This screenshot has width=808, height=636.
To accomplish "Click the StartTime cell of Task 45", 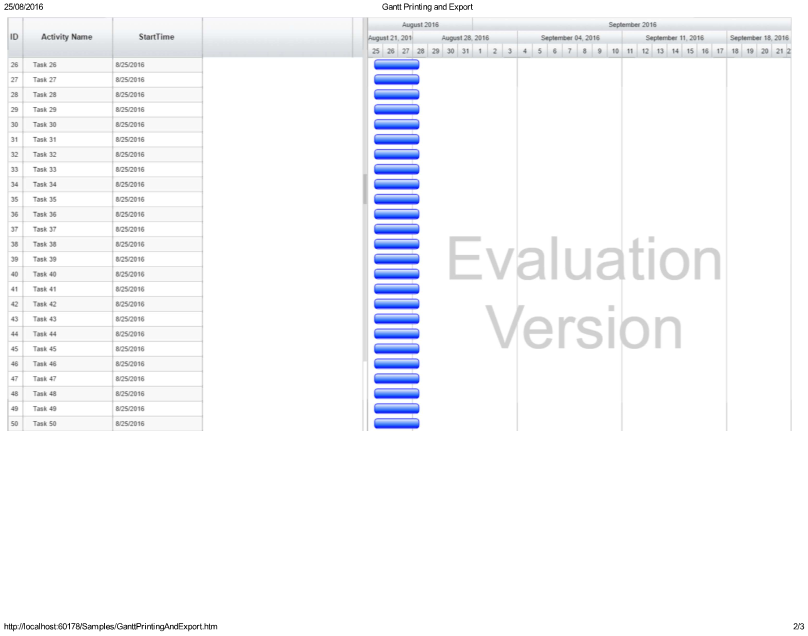I will pyautogui.click(x=157, y=349).
